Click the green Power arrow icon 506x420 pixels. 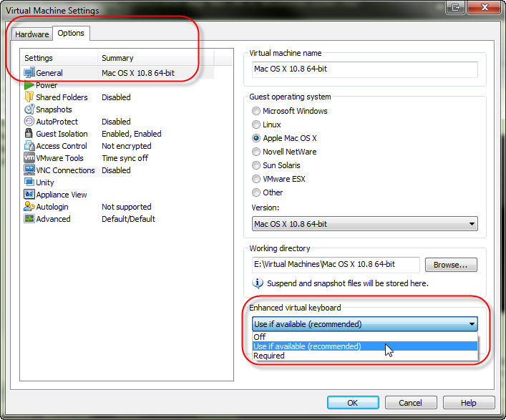[29, 85]
